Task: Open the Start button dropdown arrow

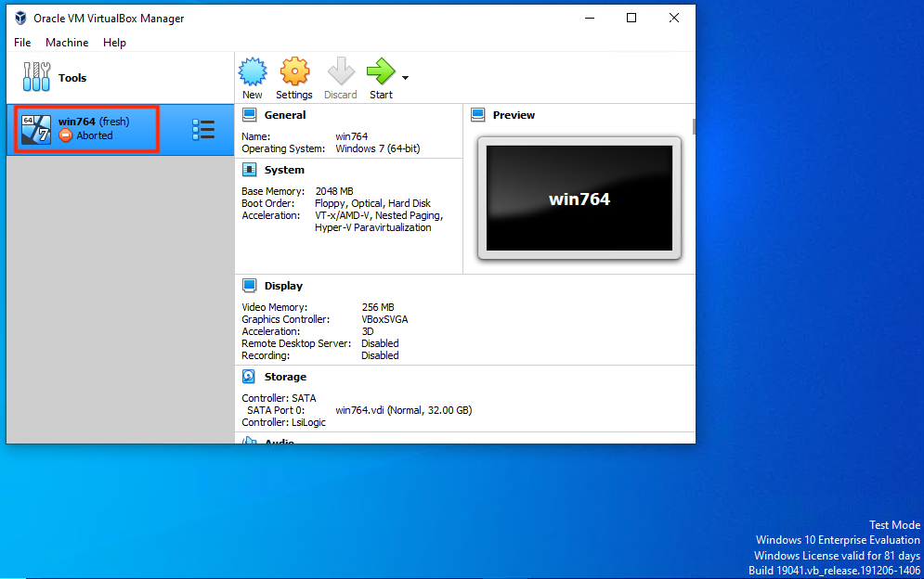Action: pos(406,78)
